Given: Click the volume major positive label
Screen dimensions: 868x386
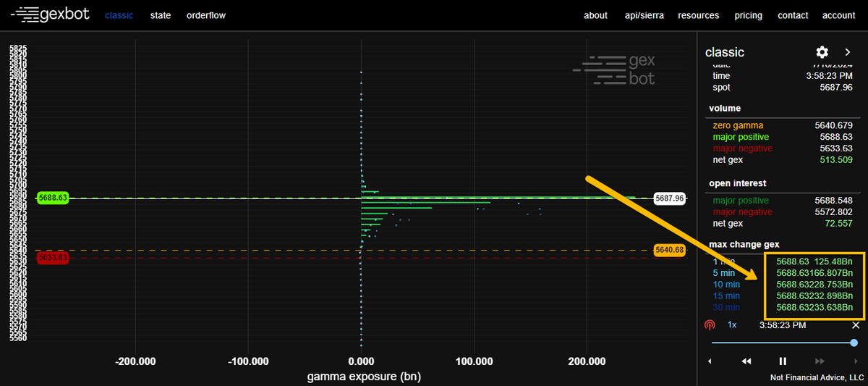Looking at the screenshot, I should point(741,137).
